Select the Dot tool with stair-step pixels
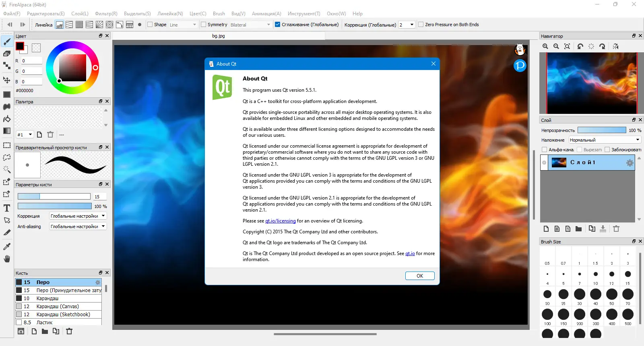644x346 pixels. [7, 66]
